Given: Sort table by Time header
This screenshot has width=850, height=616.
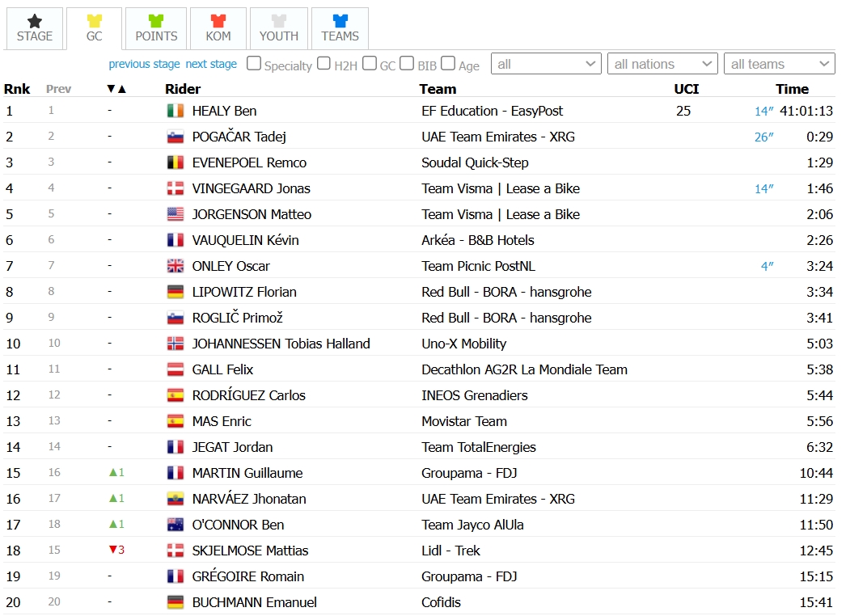Looking at the screenshot, I should 792,89.
